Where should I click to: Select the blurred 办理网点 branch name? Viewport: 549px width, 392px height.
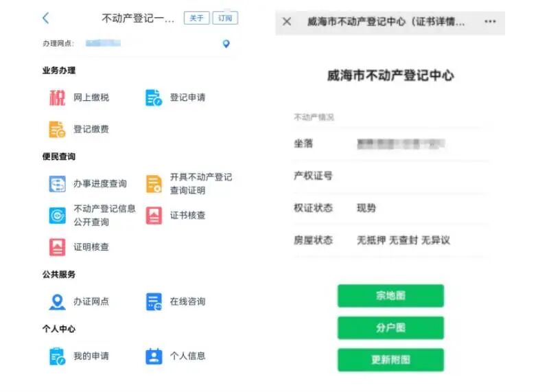104,43
